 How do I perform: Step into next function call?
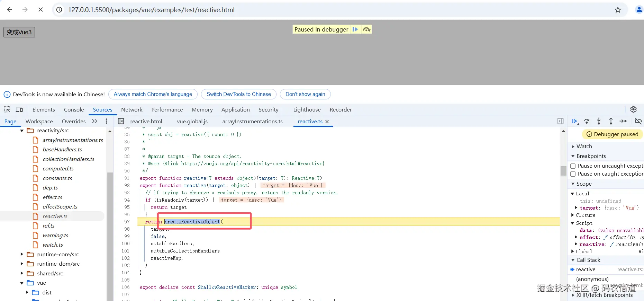tap(599, 121)
